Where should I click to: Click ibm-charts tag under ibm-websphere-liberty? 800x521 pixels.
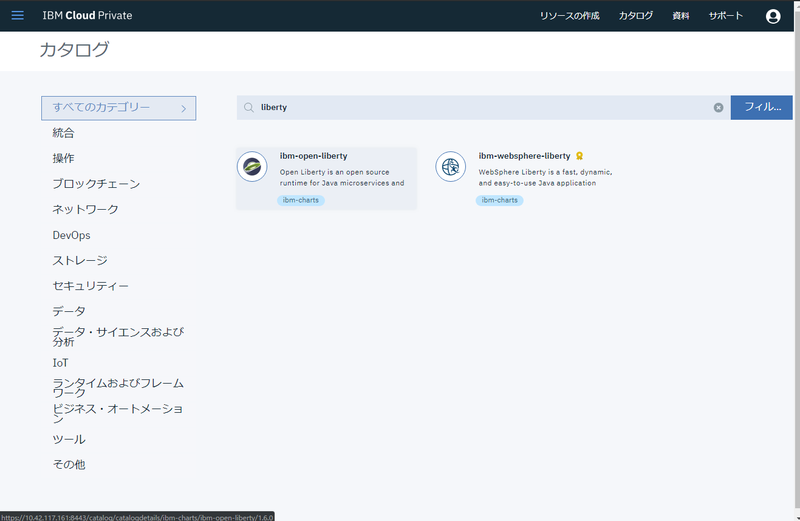tap(499, 200)
